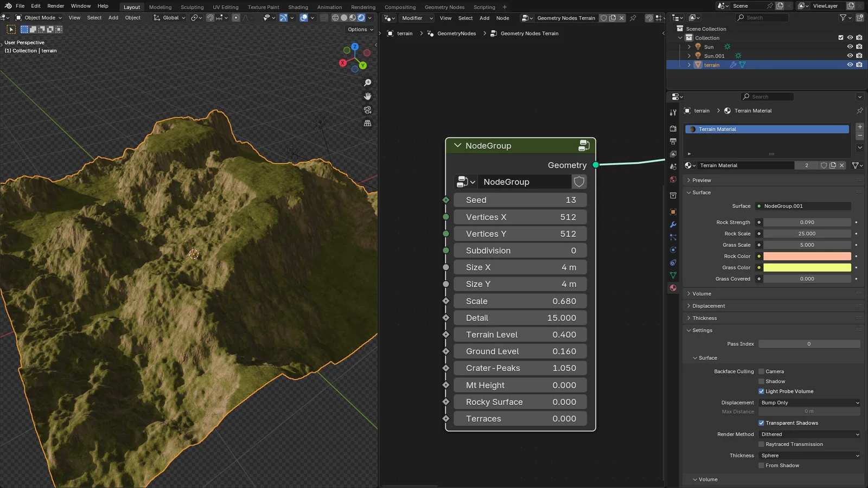Switch to the Shading workspace tab
This screenshot has width=868, height=488.
point(298,7)
